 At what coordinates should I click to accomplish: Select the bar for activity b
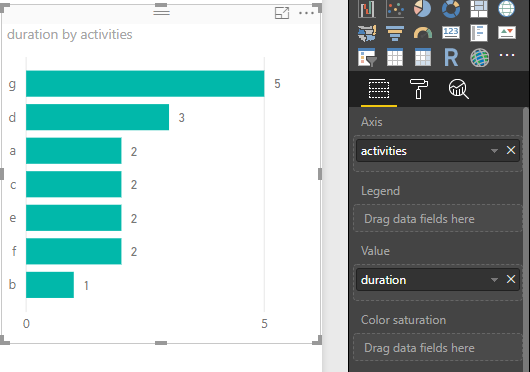50,285
